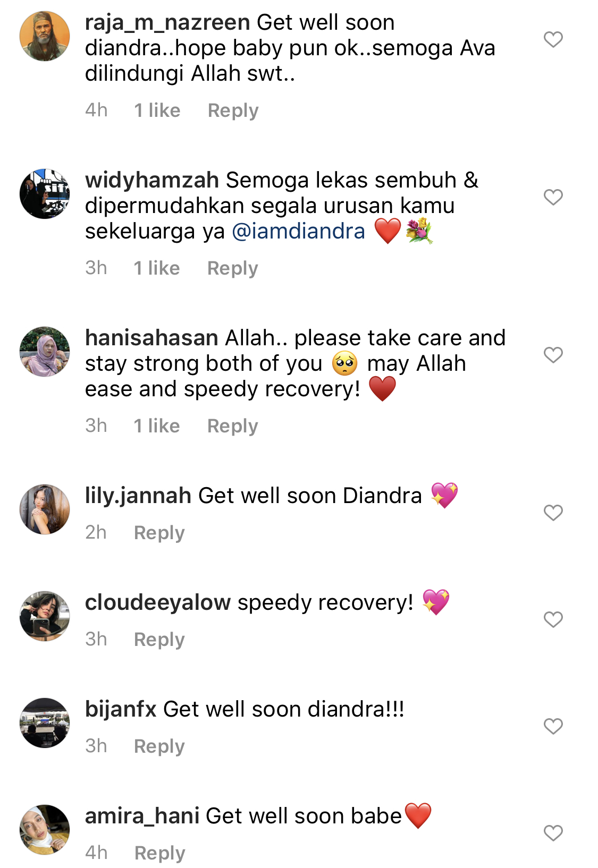598x868 pixels.
Task: Tap the heart beside bijanfx's comment
Action: (553, 726)
